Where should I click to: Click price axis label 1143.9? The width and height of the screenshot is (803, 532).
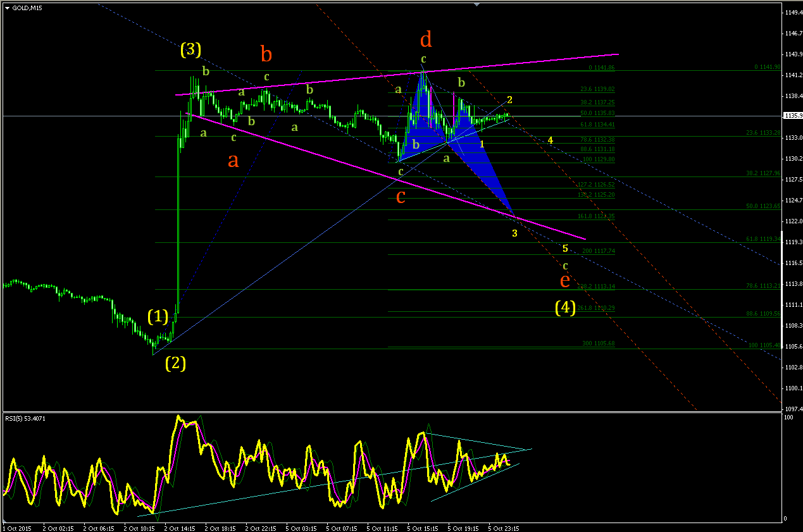click(x=794, y=54)
